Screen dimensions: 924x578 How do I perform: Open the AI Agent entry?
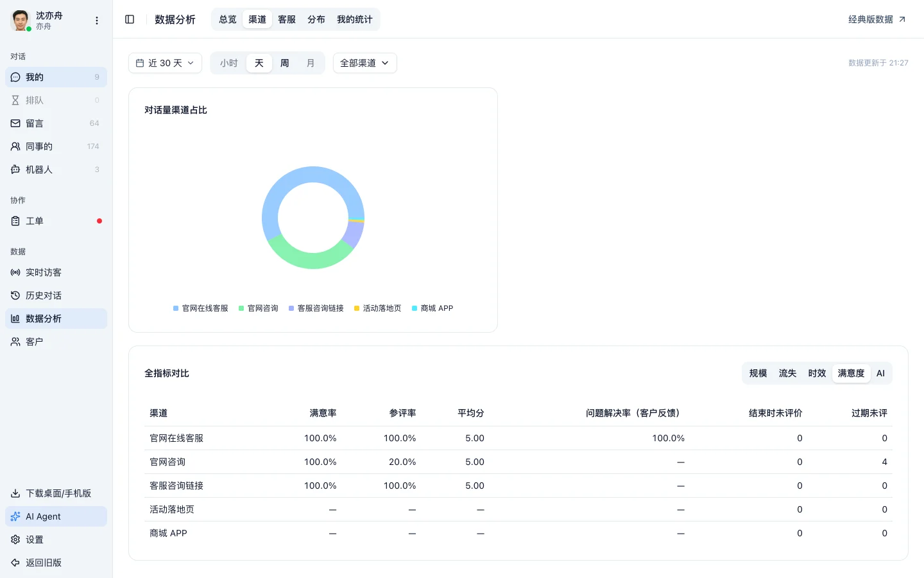coord(56,516)
